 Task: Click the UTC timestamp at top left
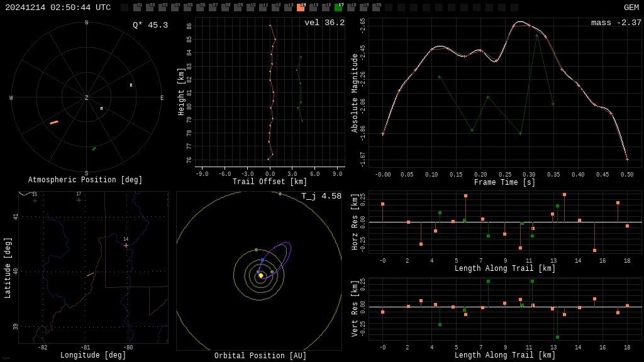(58, 8)
